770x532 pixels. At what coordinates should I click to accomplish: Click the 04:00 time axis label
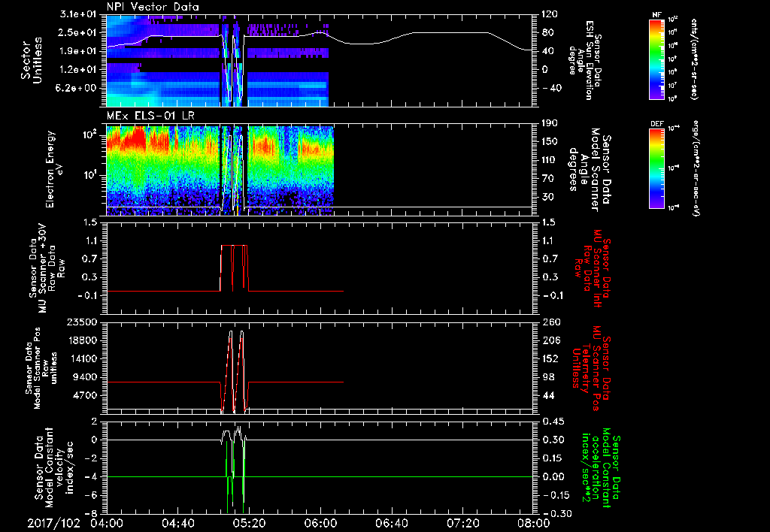[x=106, y=523]
